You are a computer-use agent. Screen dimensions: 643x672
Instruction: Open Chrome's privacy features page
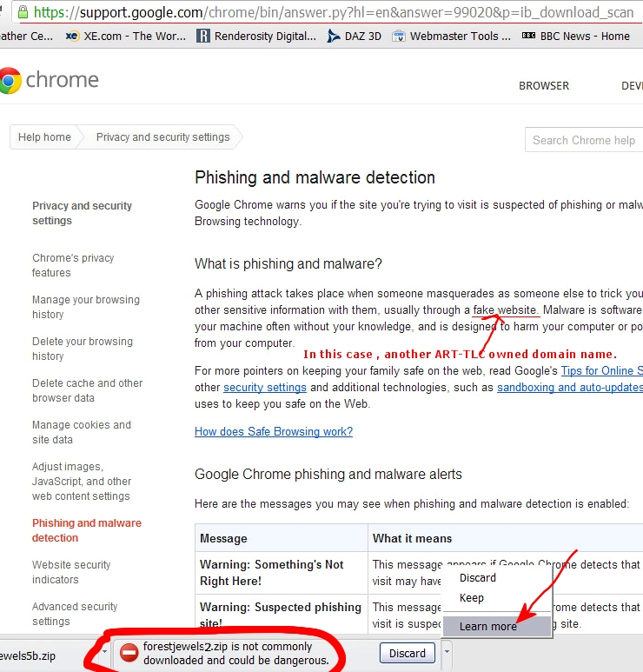pos(73,265)
